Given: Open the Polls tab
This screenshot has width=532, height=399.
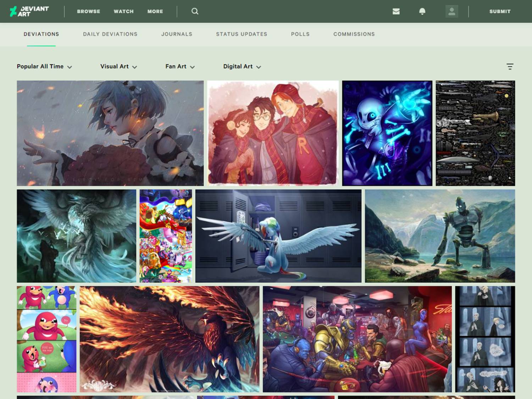Looking at the screenshot, I should [300, 34].
